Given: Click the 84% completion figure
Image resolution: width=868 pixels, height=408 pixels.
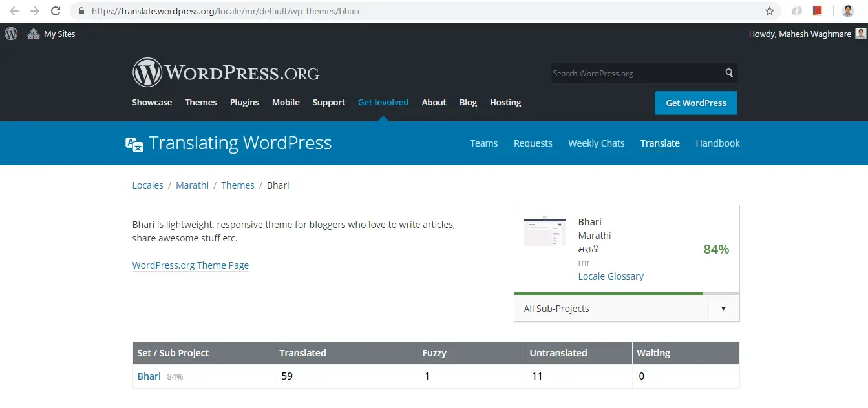Looking at the screenshot, I should coord(716,249).
